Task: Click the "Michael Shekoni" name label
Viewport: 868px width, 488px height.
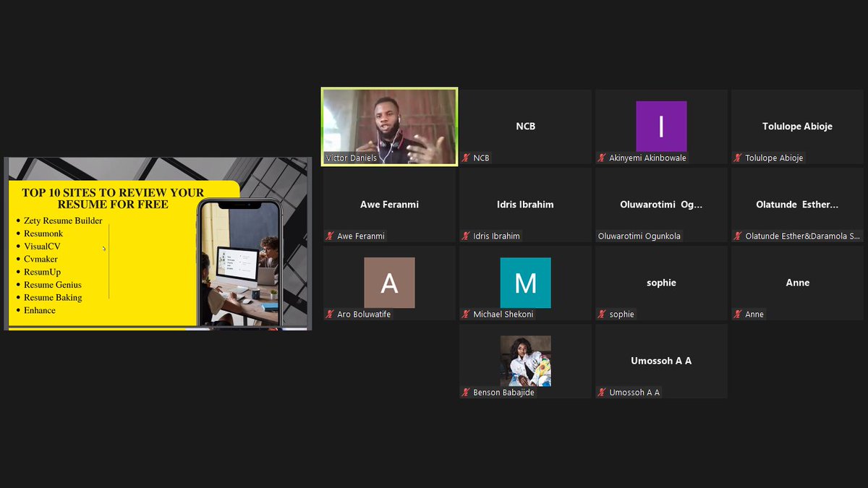Action: pyautogui.click(x=504, y=314)
